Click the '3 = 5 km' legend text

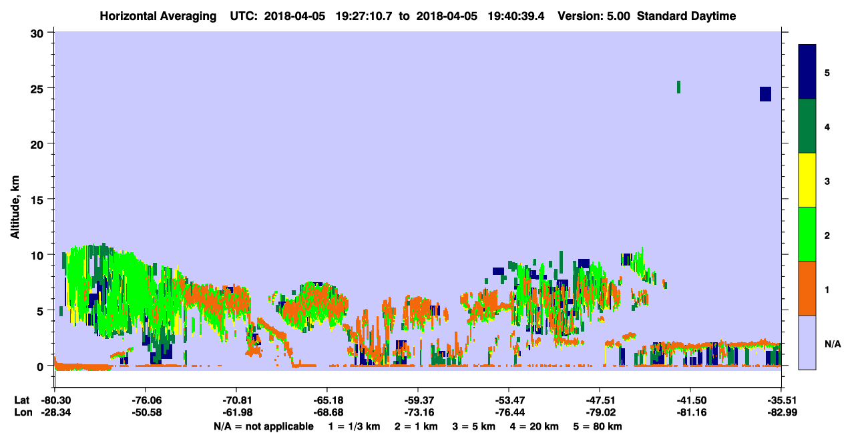[x=473, y=426]
